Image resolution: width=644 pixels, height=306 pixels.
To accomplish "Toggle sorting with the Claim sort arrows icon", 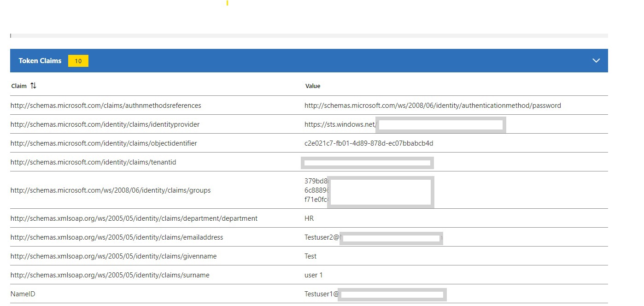I will tap(33, 86).
